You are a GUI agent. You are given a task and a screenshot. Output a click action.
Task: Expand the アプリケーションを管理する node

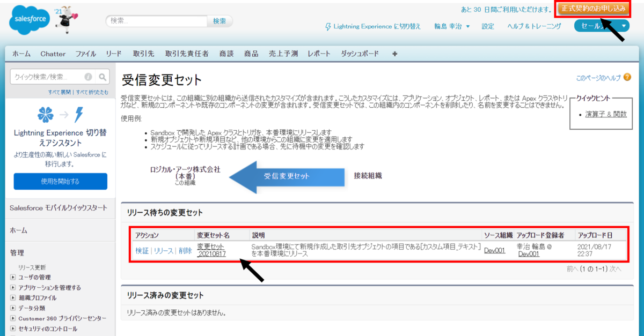click(x=13, y=287)
